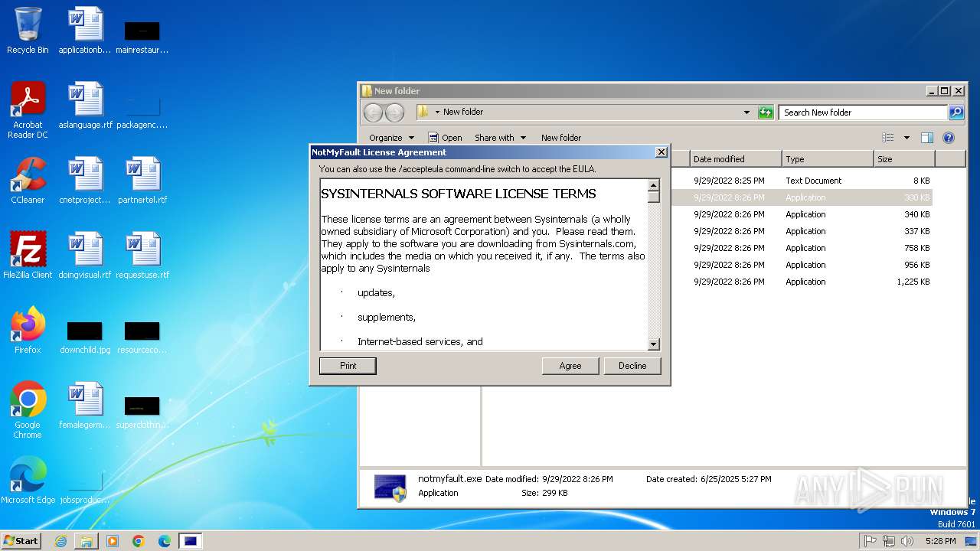Click notmyfault.exe icon in details pane
Viewport: 980px width, 551px height.
tap(390, 487)
